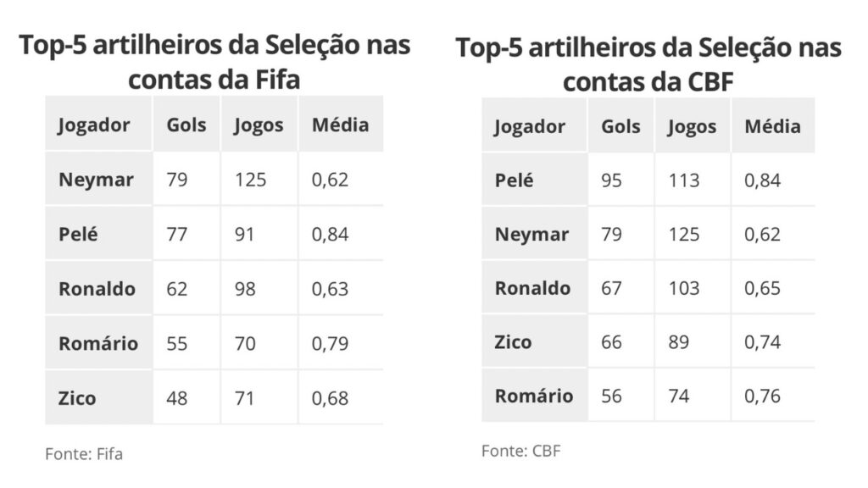The height and width of the screenshot is (488, 868).
Task: Click Pelé's 95 goals in CBF table
Action: [611, 180]
